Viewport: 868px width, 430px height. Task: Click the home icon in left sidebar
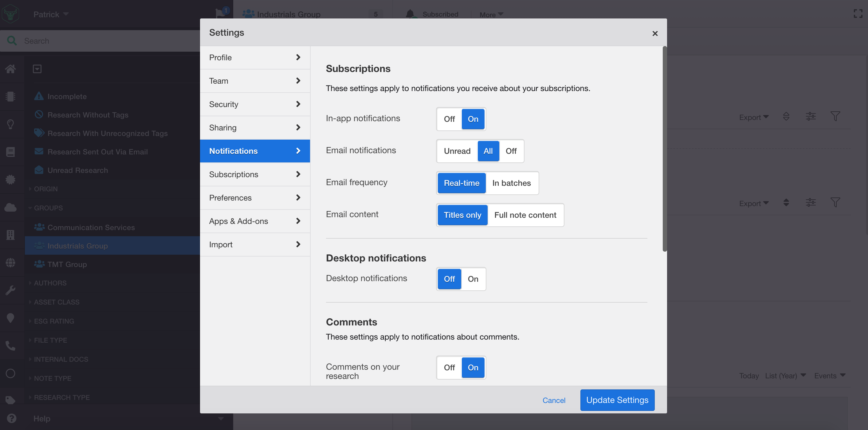10,69
